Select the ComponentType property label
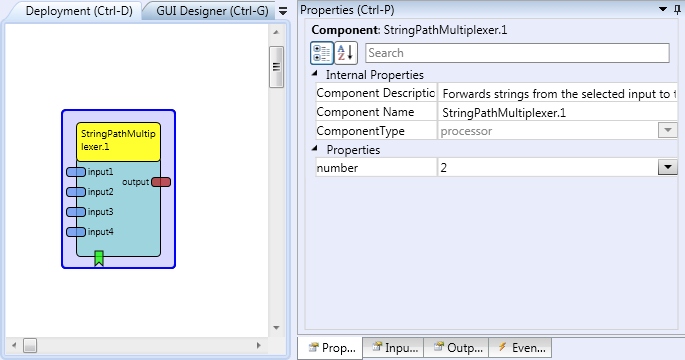Screen dimensions: 685x360 click(360, 131)
